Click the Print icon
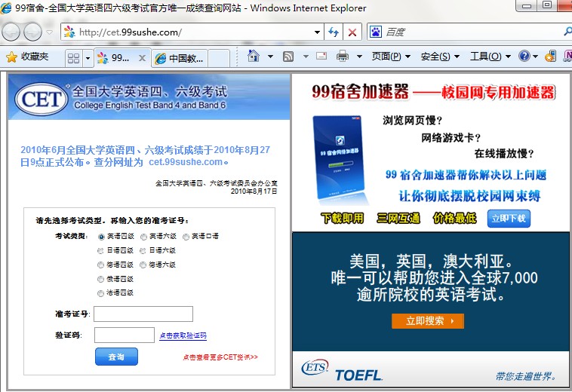This screenshot has width=572, height=392. 342,57
